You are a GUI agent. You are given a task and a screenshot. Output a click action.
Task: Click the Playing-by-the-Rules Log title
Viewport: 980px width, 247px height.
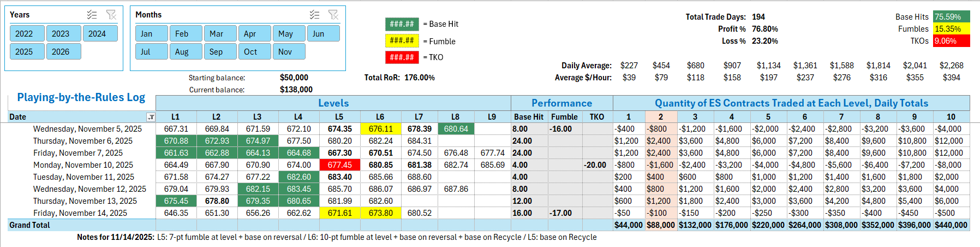click(x=81, y=97)
